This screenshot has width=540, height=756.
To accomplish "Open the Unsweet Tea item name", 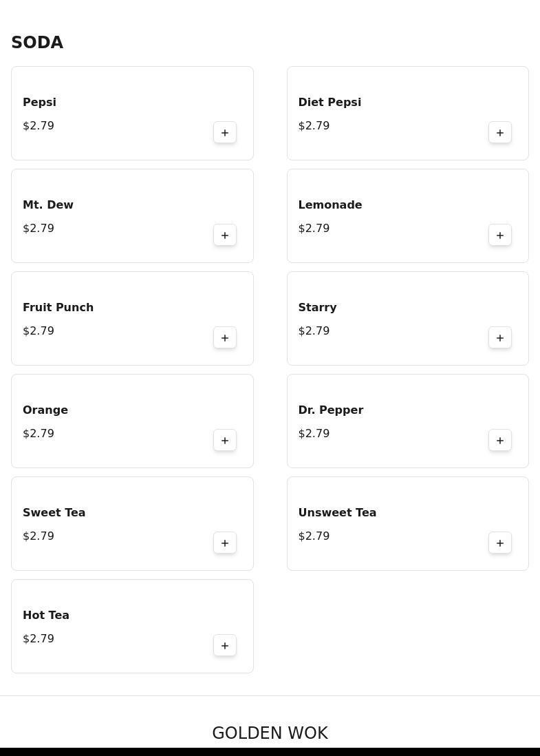I will (337, 512).
